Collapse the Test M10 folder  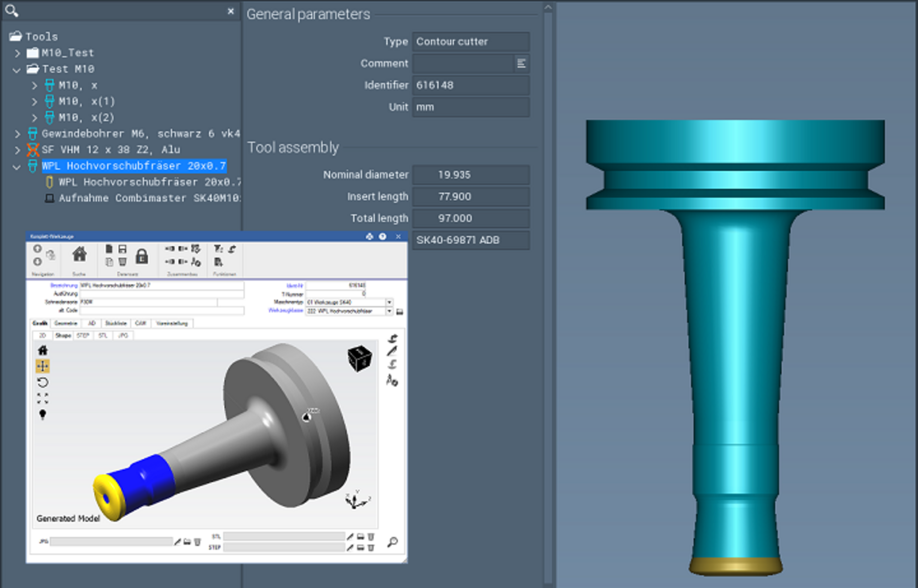(x=17, y=70)
